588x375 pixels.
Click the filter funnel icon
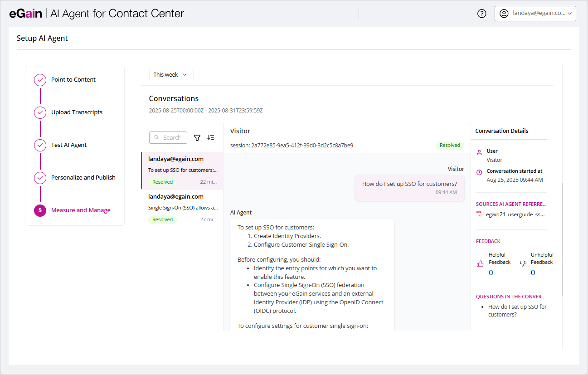point(197,138)
